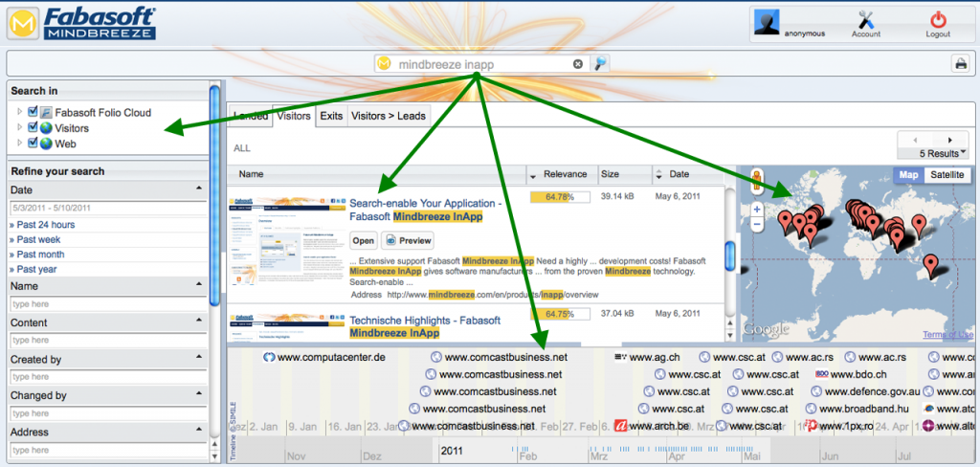
Task: Click the Web globe icon
Action: pos(46,144)
